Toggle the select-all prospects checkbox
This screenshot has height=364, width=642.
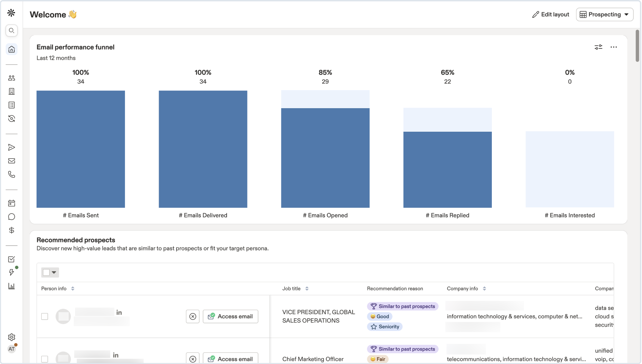[46, 273]
